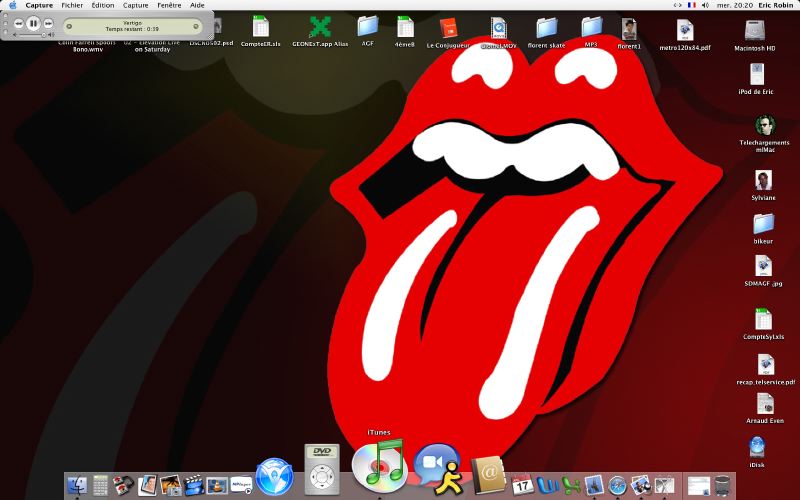Open iMovie clapperboard icon in Dock

click(x=194, y=485)
